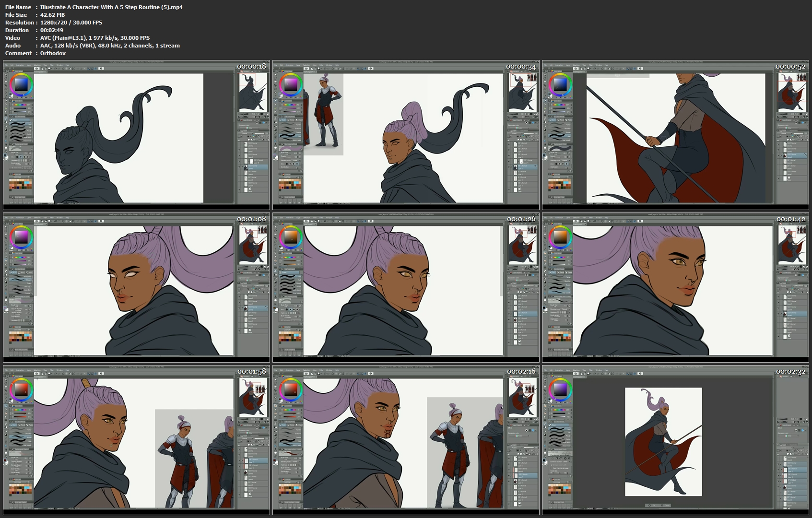Open the frame thumbnail at 00:00:34

tap(406, 135)
